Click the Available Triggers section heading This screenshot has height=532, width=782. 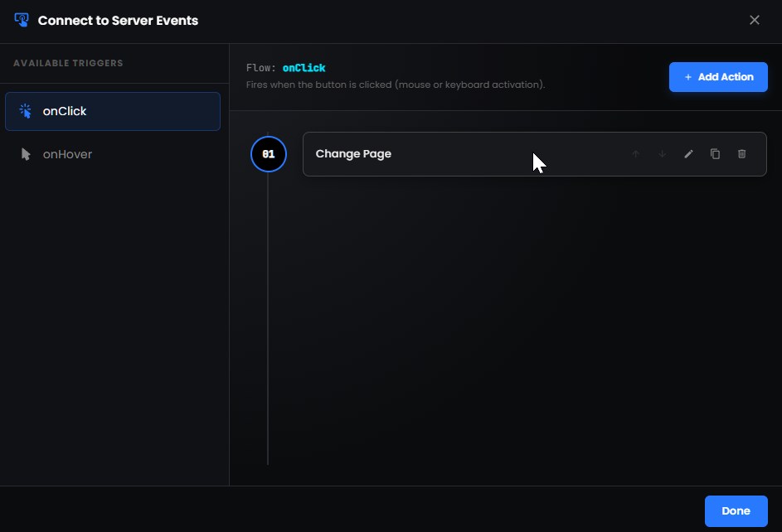pyautogui.click(x=68, y=63)
